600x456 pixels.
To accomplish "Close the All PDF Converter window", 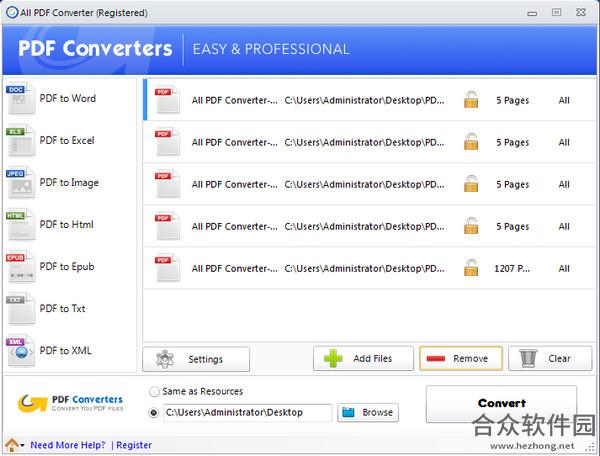I will pos(581,13).
